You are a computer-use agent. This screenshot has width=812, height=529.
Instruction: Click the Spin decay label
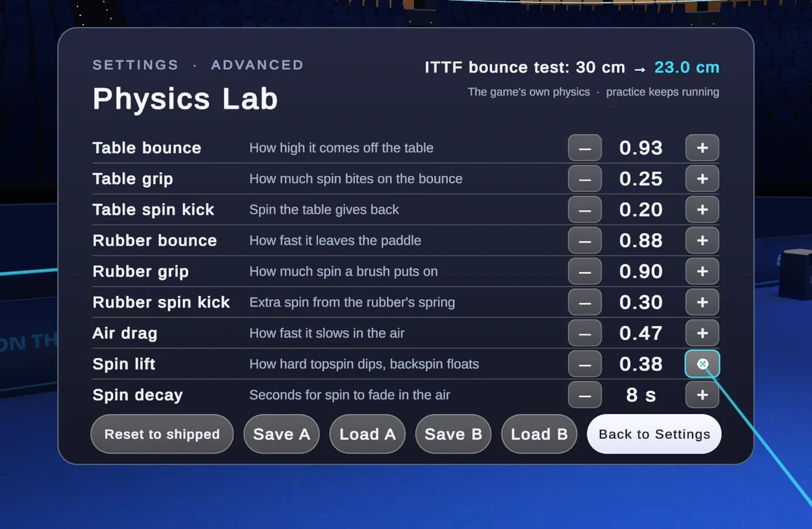137,395
